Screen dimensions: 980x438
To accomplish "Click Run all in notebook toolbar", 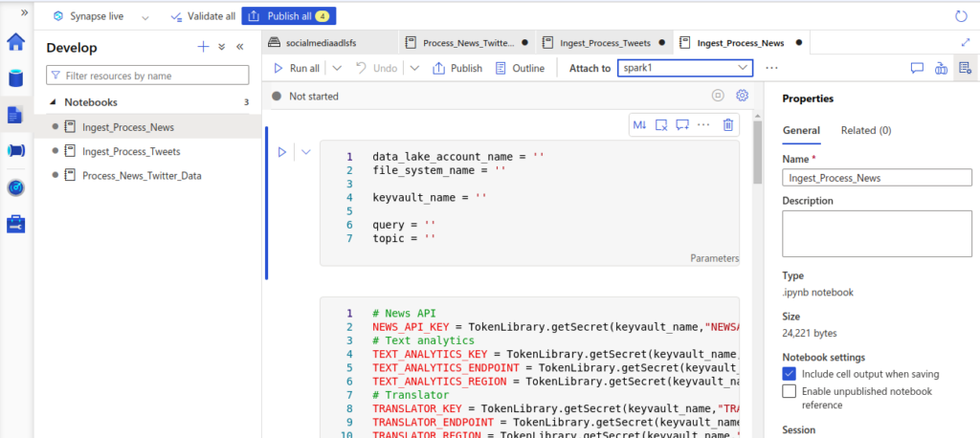I will 297,68.
